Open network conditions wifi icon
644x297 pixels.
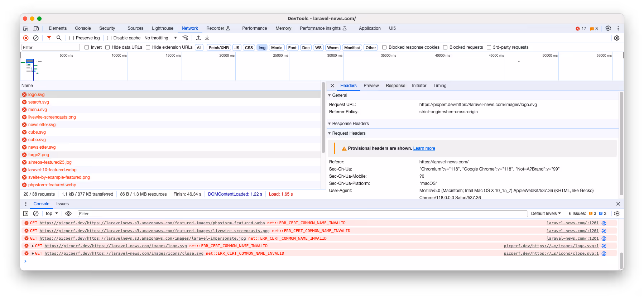pos(185,38)
